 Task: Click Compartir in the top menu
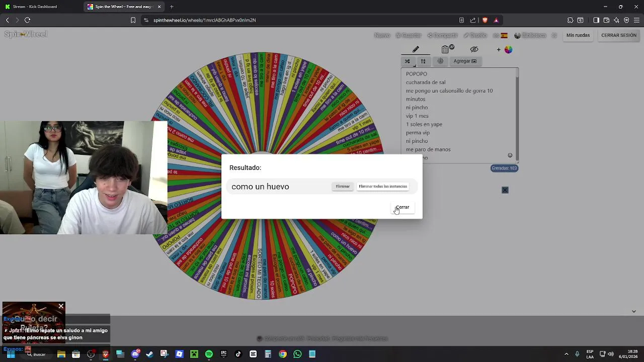point(443,35)
